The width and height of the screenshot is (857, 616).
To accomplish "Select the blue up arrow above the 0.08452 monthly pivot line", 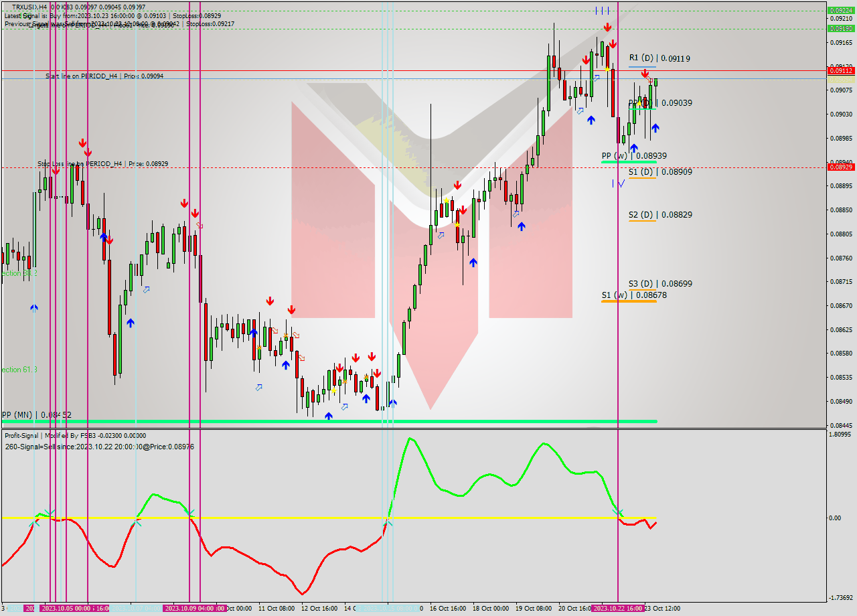I will coord(328,416).
